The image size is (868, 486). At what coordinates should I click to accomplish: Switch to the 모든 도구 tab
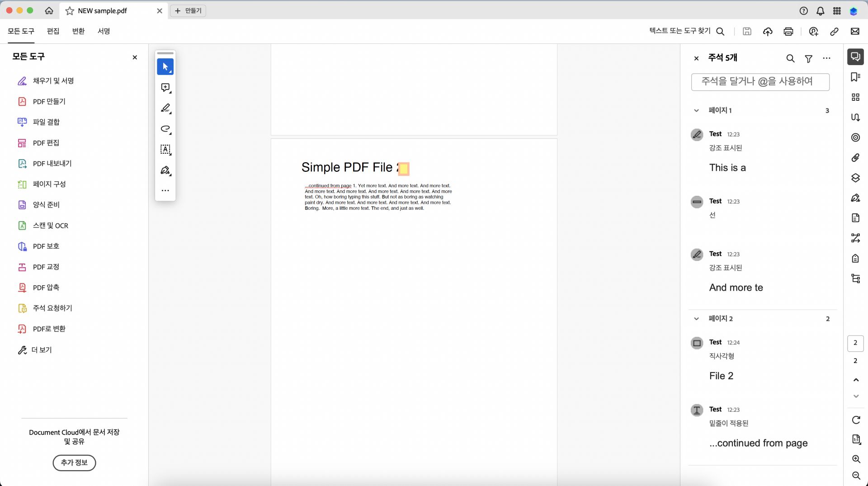[x=21, y=31]
